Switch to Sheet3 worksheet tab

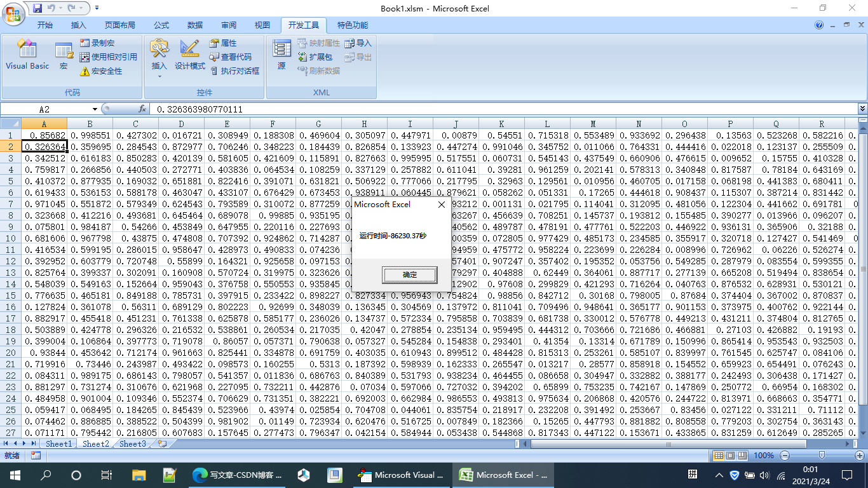tap(133, 444)
